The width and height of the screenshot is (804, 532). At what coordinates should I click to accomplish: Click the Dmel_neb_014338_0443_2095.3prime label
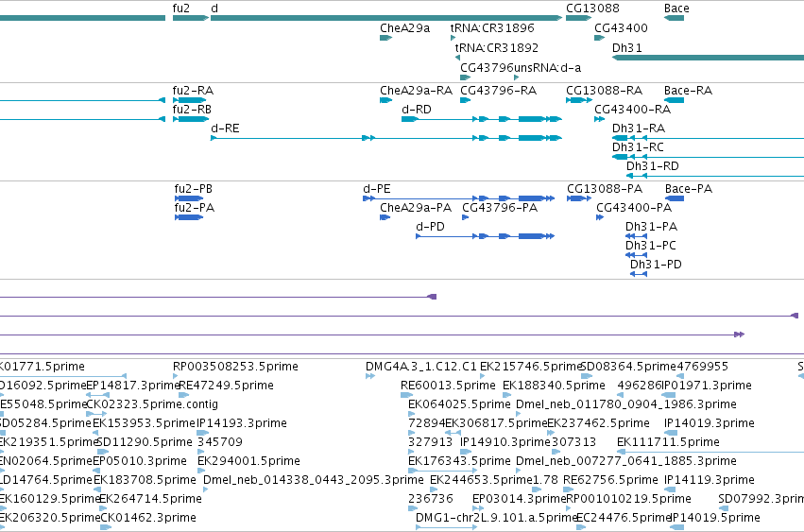[x=314, y=480]
